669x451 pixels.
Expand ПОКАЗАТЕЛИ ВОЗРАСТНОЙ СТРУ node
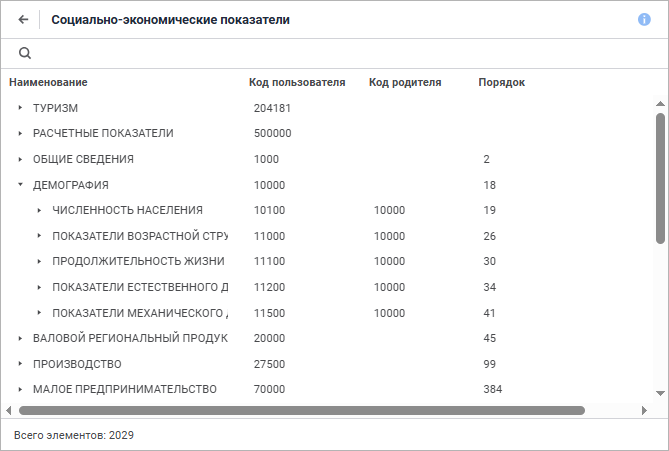point(39,236)
